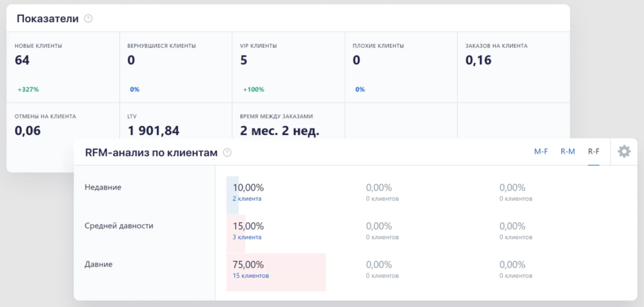Click the 10,00% segment value
This screenshot has height=307, width=644.
pos(248,188)
